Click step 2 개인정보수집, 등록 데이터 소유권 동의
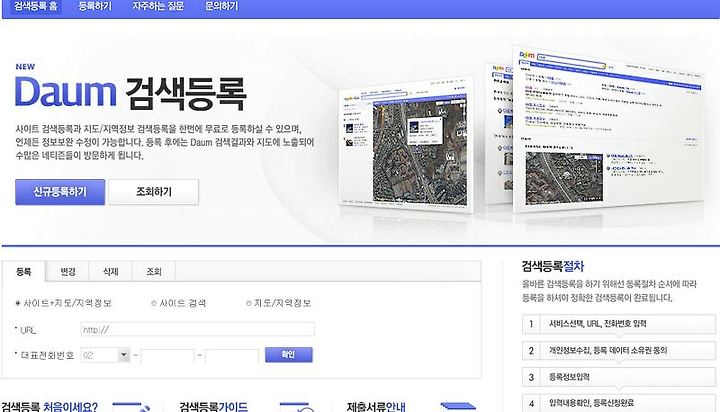 pyautogui.click(x=619, y=350)
